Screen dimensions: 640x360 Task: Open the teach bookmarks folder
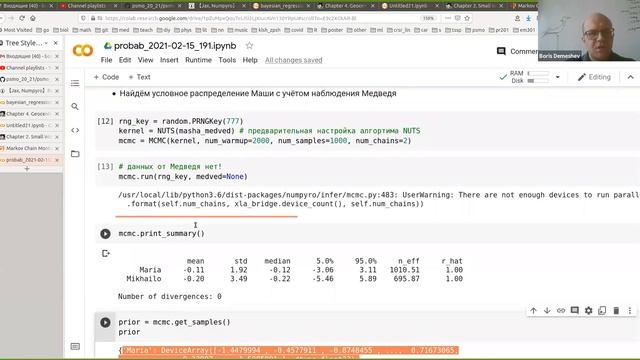[143, 30]
